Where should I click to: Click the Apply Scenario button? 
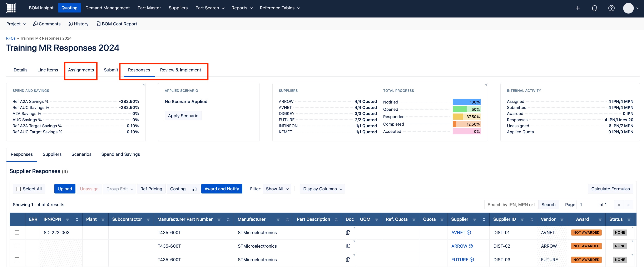click(x=183, y=116)
